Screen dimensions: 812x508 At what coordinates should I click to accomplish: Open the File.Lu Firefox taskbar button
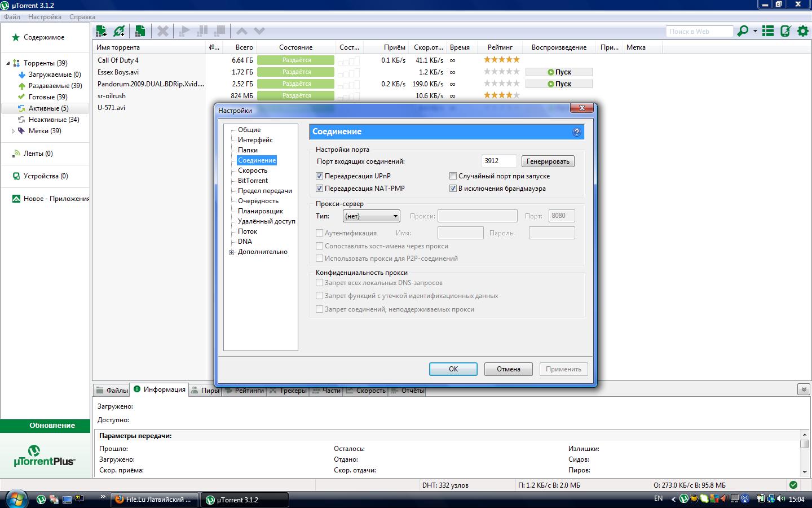[x=155, y=500]
